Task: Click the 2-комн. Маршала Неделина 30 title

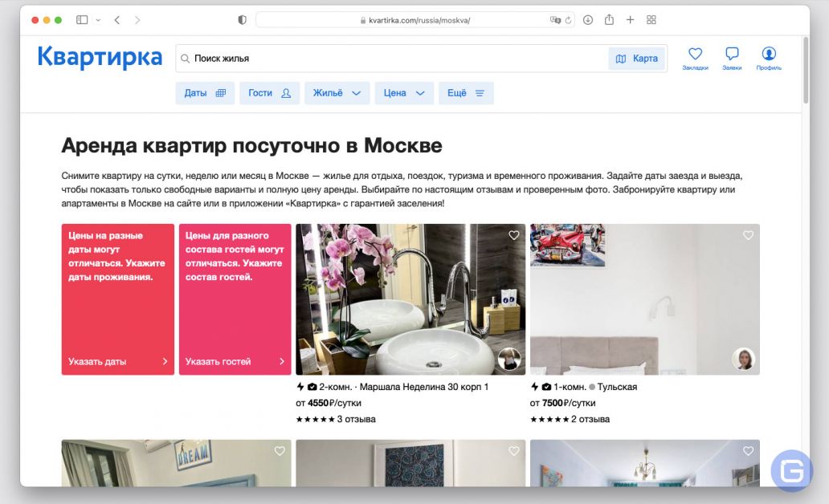Action: coord(403,387)
